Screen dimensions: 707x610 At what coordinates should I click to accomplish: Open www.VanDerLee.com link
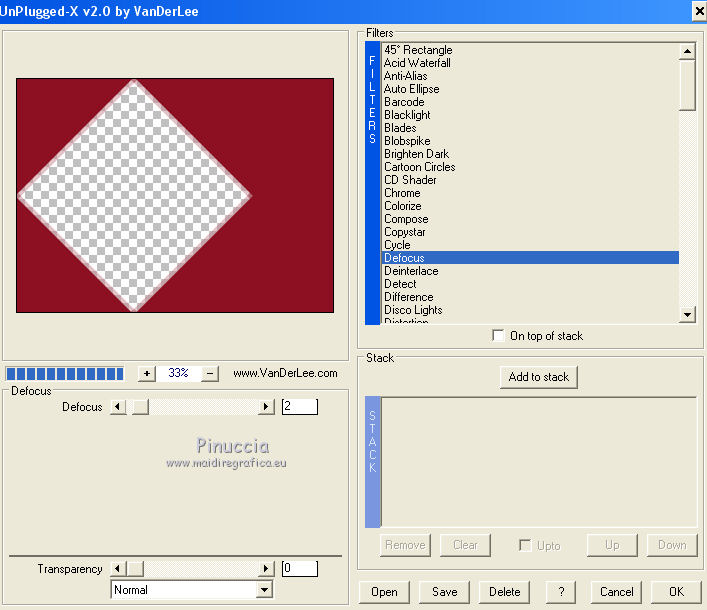click(285, 373)
